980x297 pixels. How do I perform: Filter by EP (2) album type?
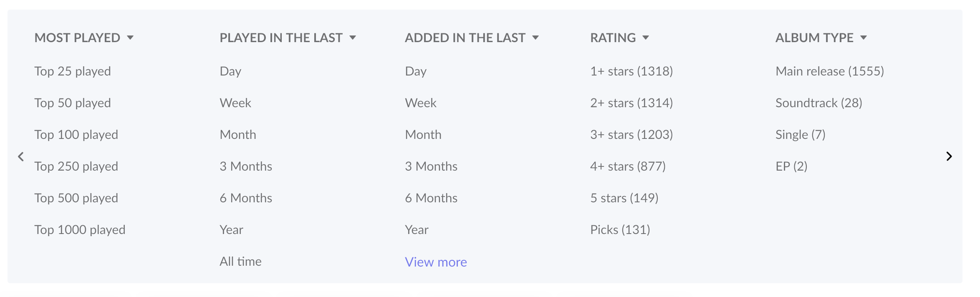(791, 166)
